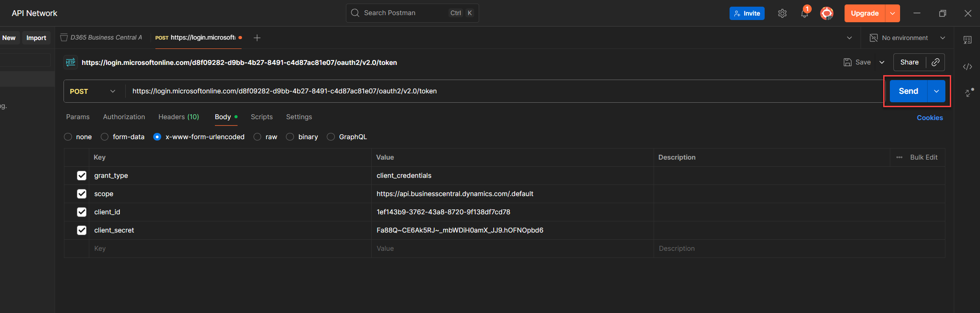Viewport: 980px width, 313px height.
Task: Open the Save options chevron
Action: click(x=882, y=62)
